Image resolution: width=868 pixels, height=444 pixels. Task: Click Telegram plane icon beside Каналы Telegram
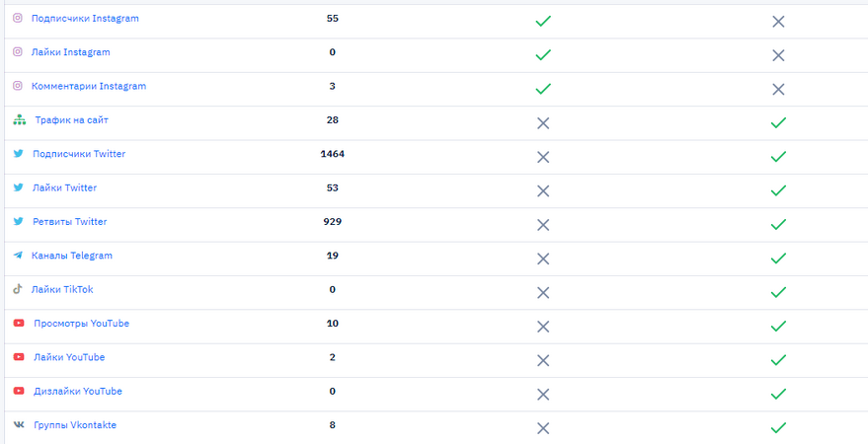[18, 256]
